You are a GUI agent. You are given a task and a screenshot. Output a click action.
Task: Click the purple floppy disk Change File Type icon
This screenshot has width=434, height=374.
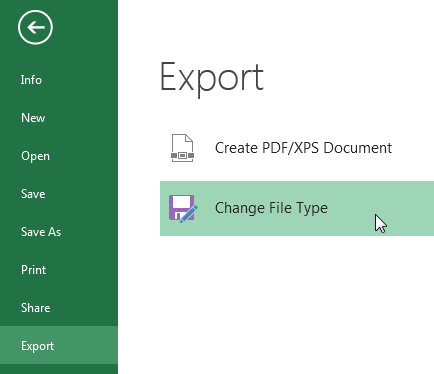click(183, 209)
